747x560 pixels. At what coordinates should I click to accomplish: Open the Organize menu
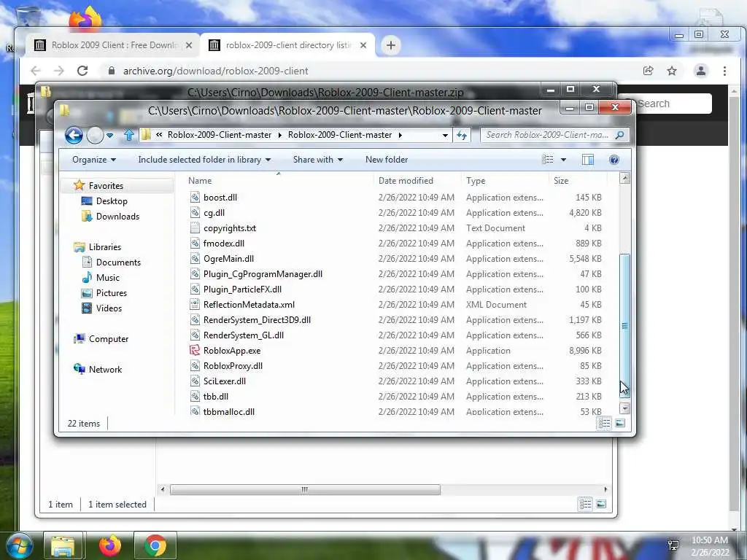point(94,160)
